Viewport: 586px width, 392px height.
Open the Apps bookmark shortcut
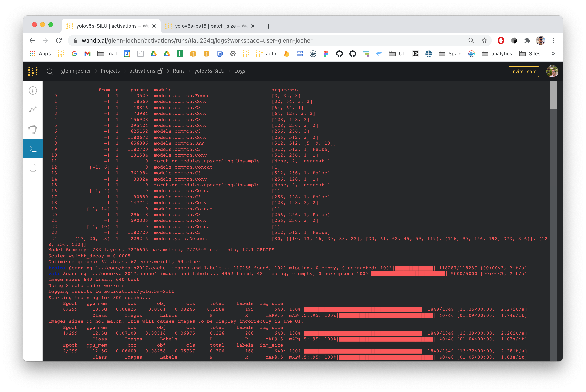pos(40,53)
